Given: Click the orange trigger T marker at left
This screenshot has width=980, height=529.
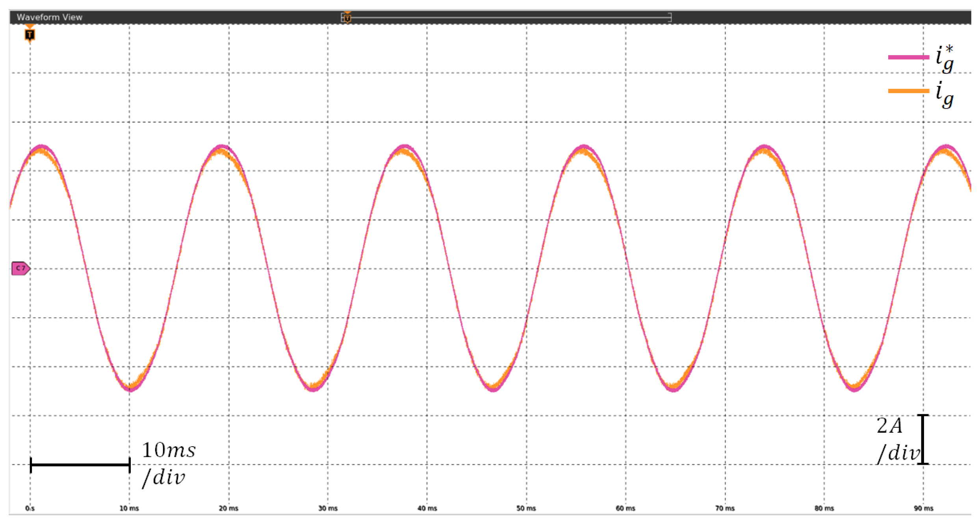Looking at the screenshot, I should click(x=30, y=35).
